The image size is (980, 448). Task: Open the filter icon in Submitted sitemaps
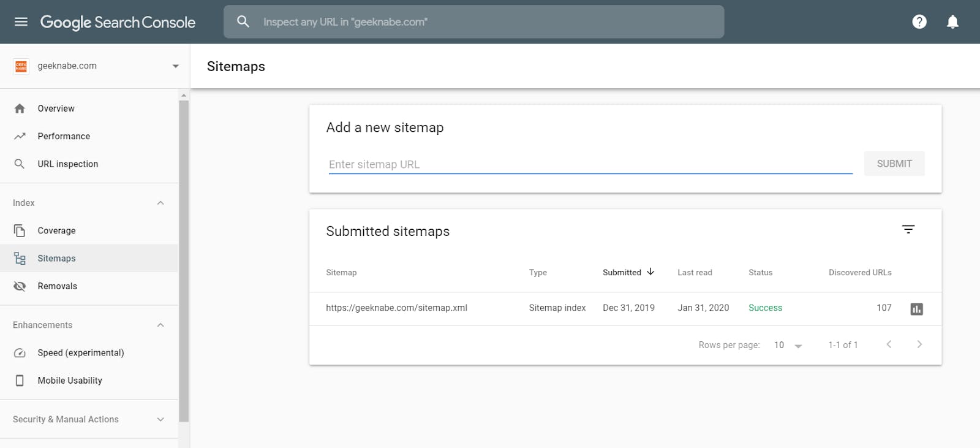(x=908, y=229)
